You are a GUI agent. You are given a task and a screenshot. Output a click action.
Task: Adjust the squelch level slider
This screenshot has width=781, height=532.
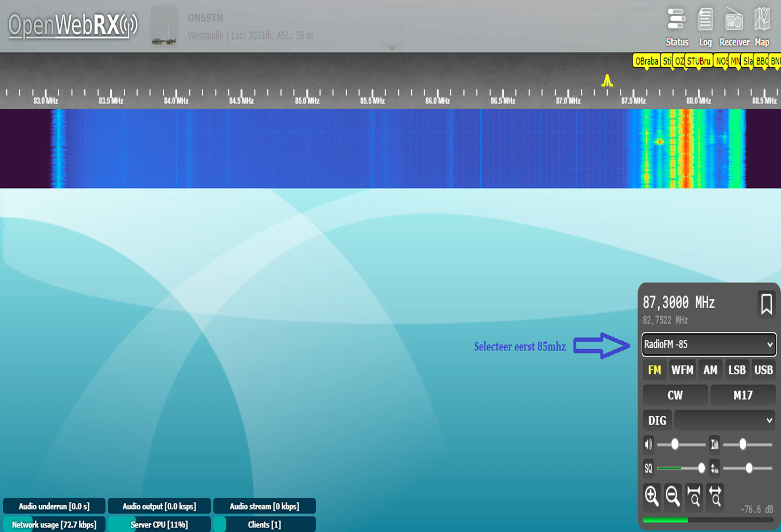coord(681,468)
